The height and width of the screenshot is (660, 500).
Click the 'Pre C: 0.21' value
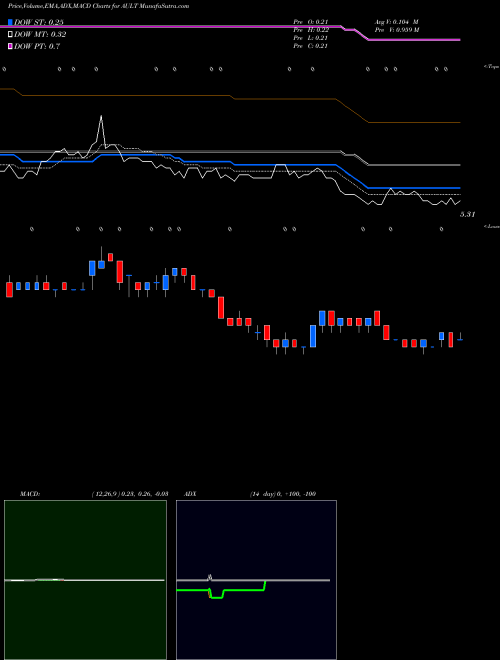tap(311, 46)
